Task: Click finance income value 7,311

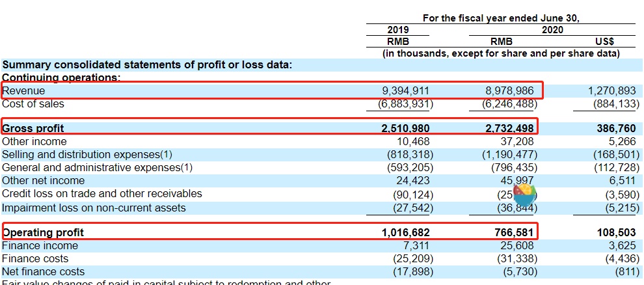Action: click(417, 246)
